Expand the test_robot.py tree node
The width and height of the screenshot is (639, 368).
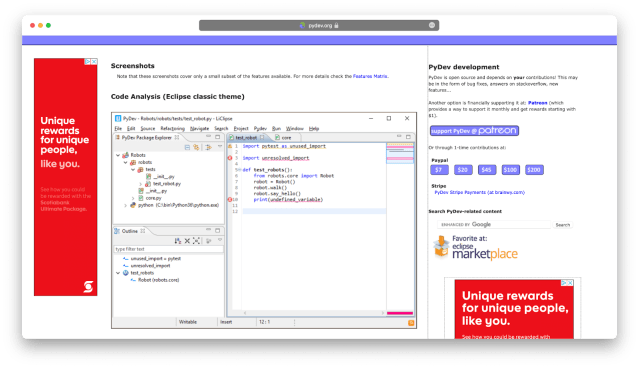tap(141, 184)
